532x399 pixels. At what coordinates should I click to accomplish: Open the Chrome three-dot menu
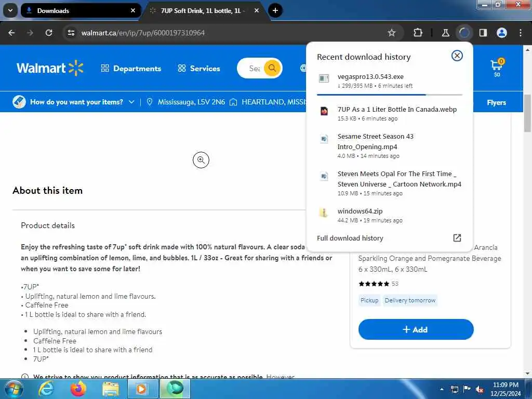(x=521, y=33)
